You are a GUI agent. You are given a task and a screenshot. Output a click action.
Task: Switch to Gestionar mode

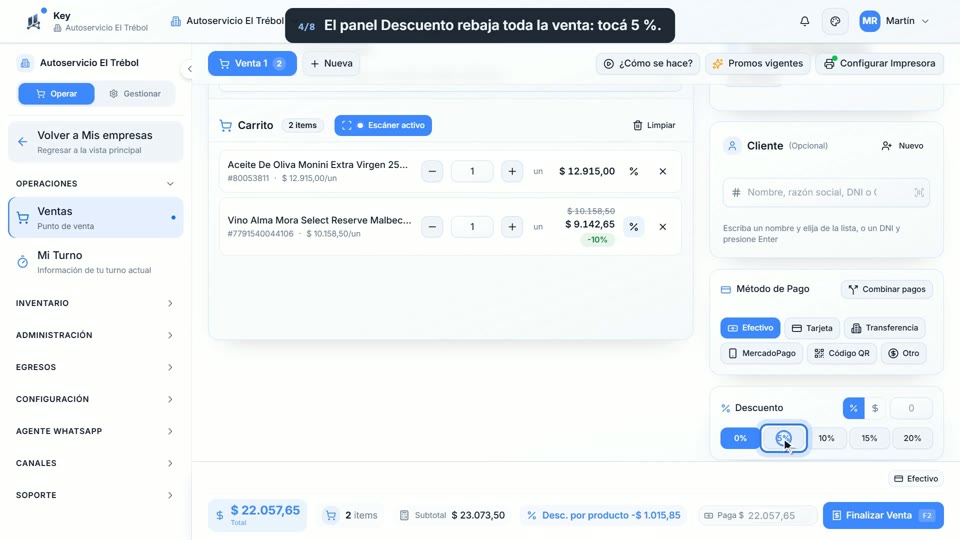(135, 94)
